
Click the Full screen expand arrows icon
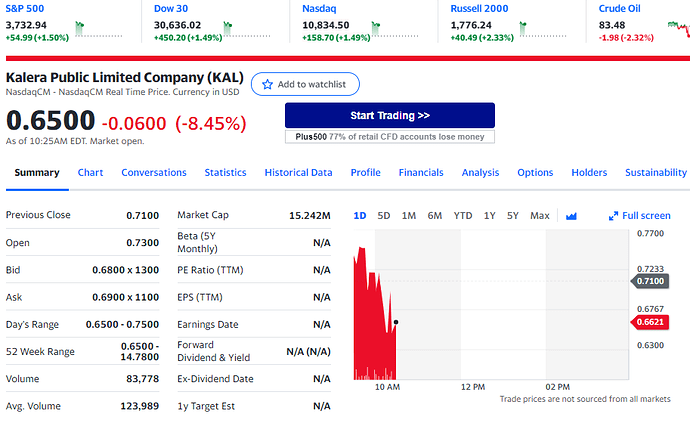[x=613, y=216]
